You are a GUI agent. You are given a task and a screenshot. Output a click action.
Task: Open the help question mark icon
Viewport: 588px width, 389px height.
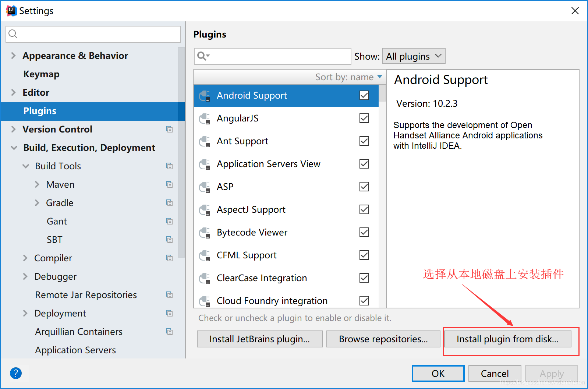pos(16,373)
